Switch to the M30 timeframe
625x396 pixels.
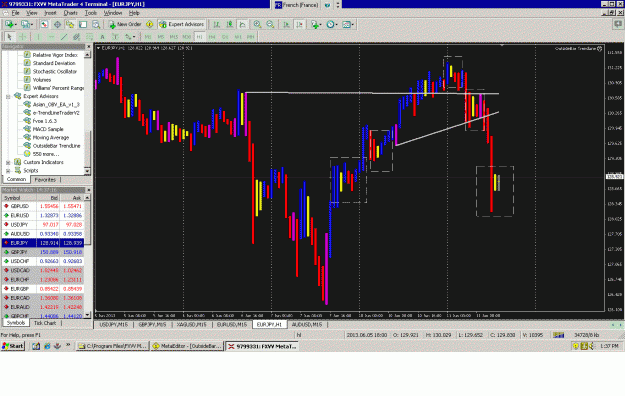pyautogui.click(x=187, y=37)
